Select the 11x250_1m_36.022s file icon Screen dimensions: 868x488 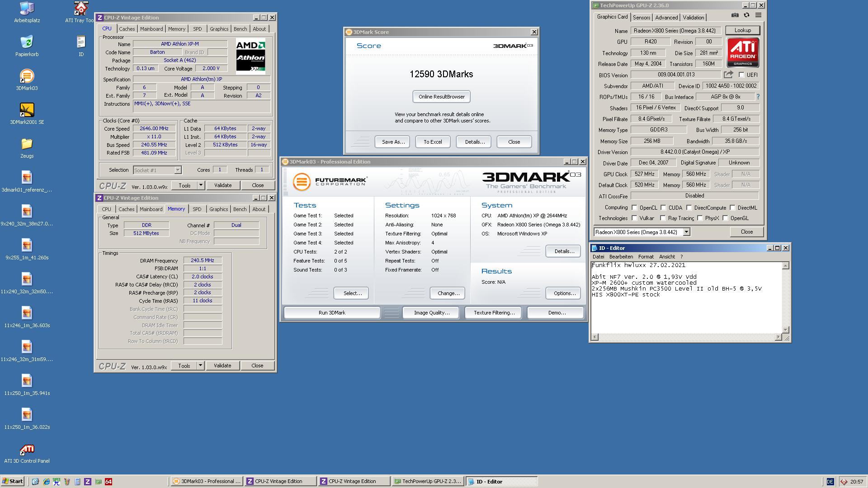[27, 419]
